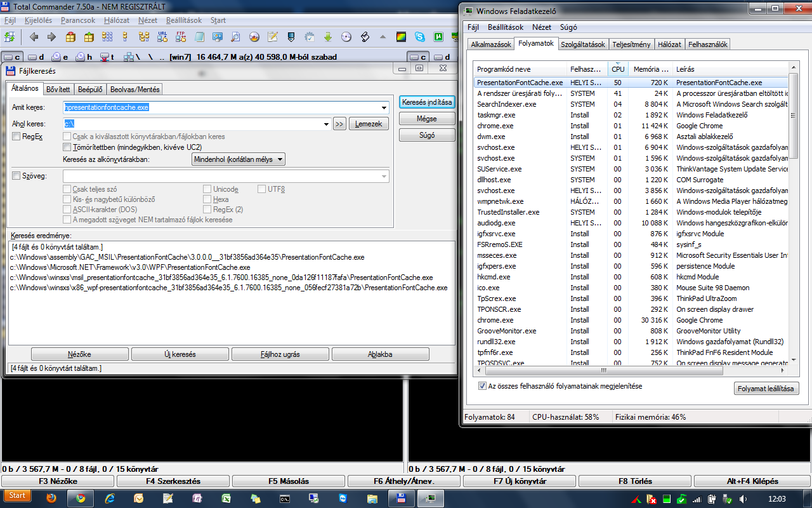Image resolution: width=812 pixels, height=508 pixels.
Task: Open the Szolgáltatások tab in Task Manager
Action: [583, 44]
